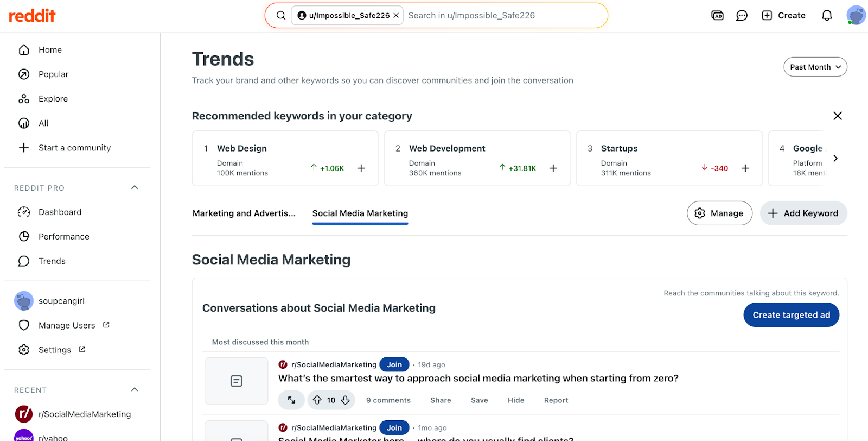
Task: Click the Web Design keyword title
Action: pos(242,148)
